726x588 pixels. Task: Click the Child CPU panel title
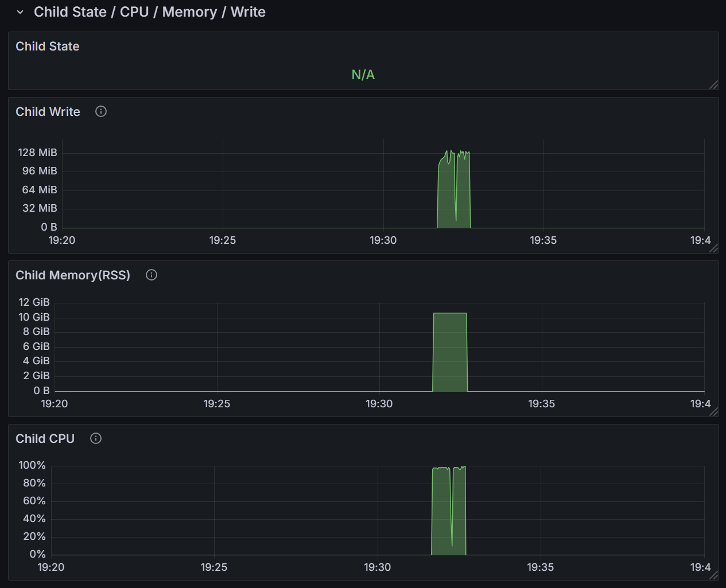45,439
